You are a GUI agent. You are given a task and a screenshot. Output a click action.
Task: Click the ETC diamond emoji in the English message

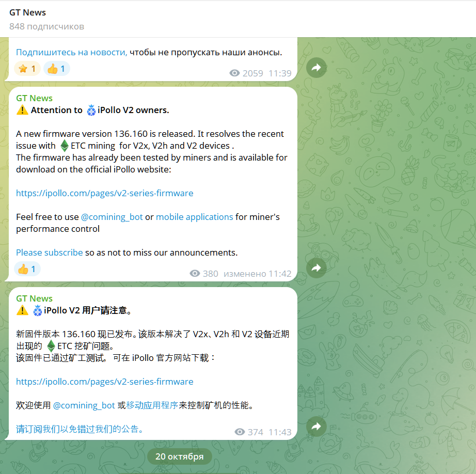(x=65, y=146)
